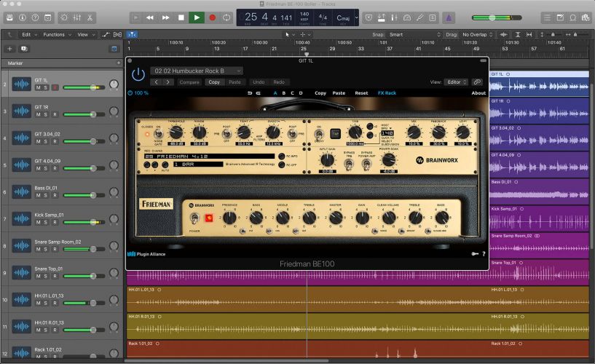
Task: Toggle the Bypass Power Amp switch
Action: 366,165
